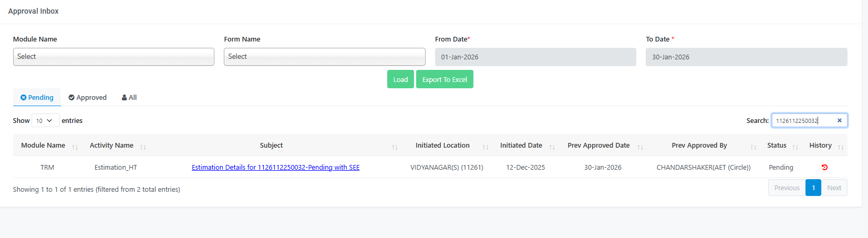Viewport: 868px width, 238px height.
Task: Click the Export To Excel button
Action: 445,80
